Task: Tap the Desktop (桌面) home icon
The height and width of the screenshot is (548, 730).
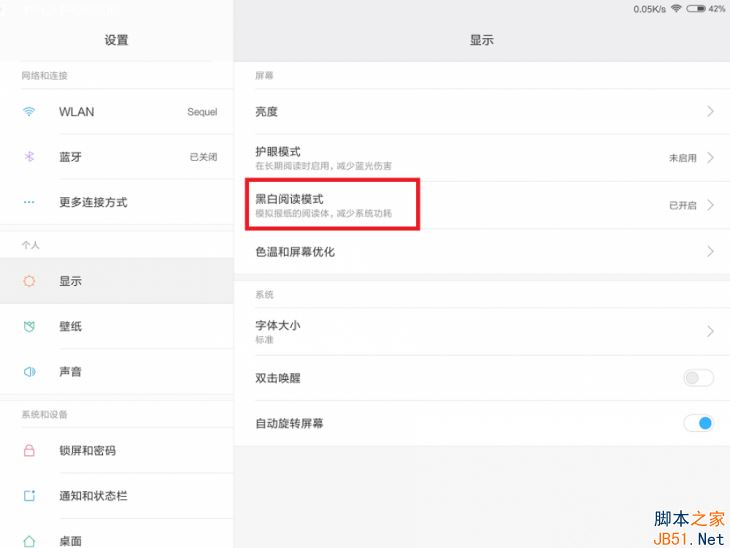Action: coord(30,540)
